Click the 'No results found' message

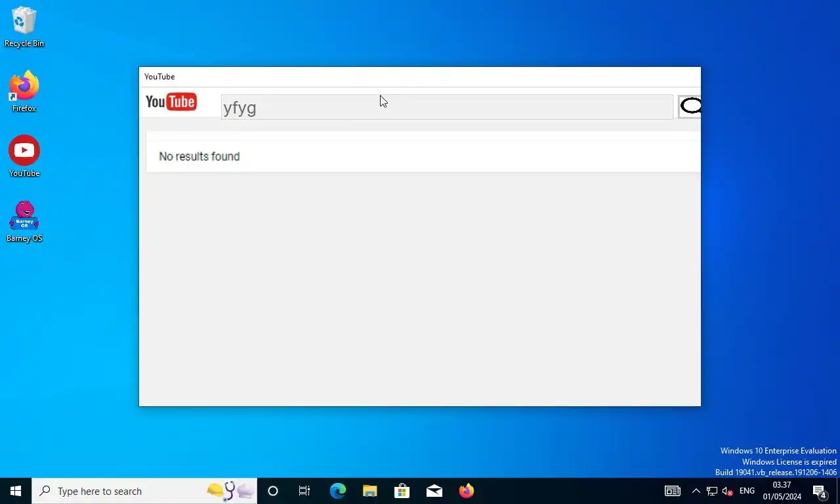[x=199, y=156]
